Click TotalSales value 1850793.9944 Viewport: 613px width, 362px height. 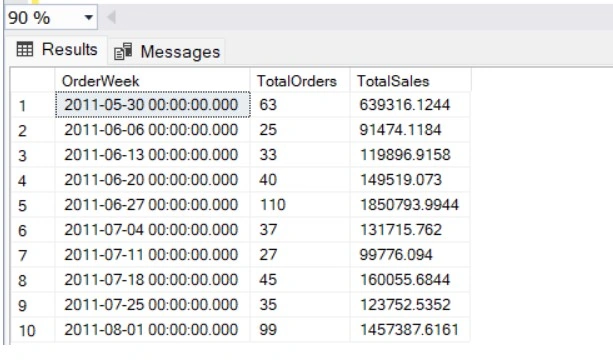click(410, 205)
